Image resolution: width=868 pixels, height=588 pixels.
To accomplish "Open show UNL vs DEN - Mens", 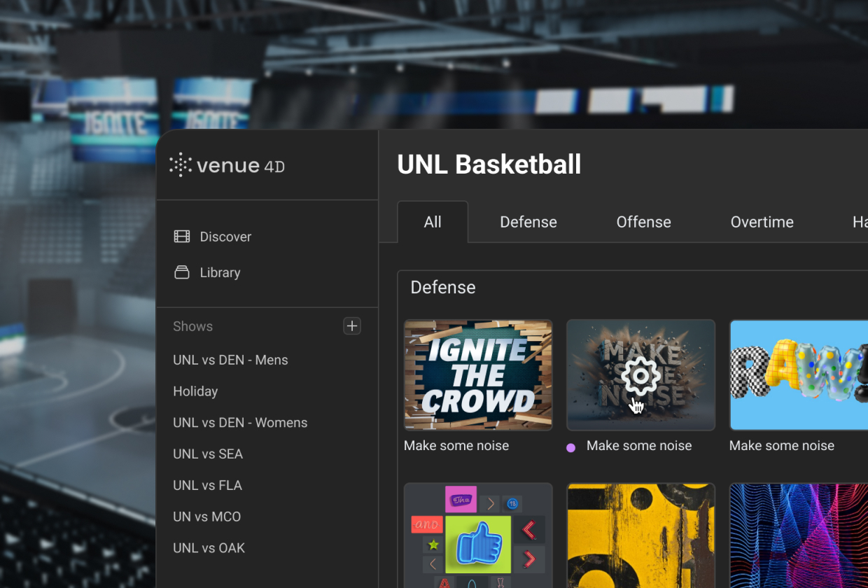I will 230,360.
